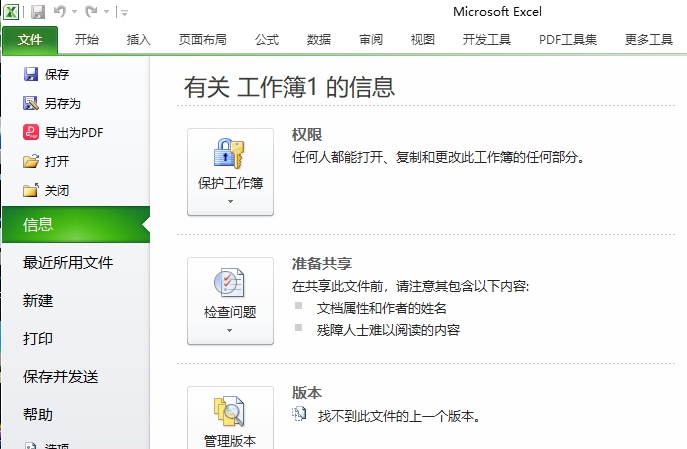Click the 保护工作簿 button label
This screenshot has width=687, height=449.
point(230,183)
